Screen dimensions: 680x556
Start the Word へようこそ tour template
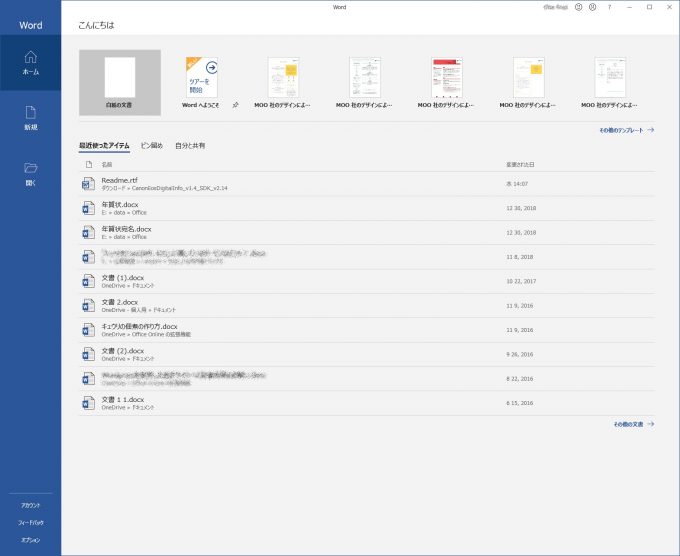[x=201, y=82]
